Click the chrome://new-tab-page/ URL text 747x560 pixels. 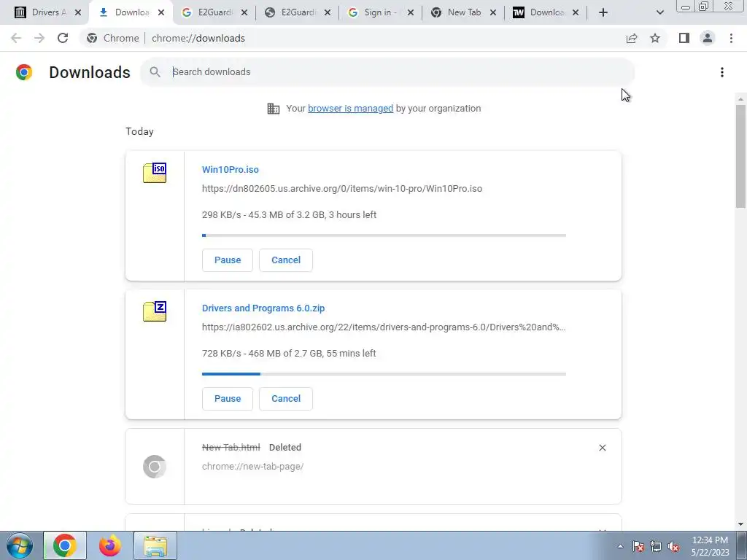click(x=252, y=467)
